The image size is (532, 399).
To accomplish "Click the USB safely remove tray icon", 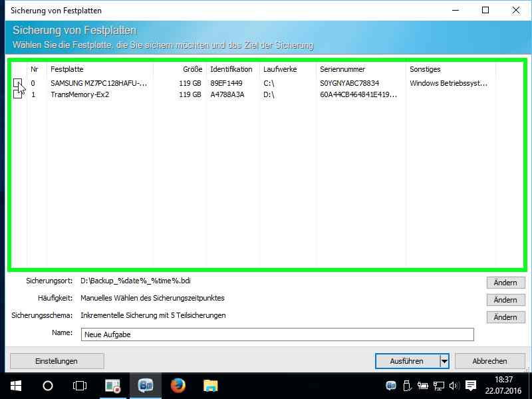I will click(407, 386).
